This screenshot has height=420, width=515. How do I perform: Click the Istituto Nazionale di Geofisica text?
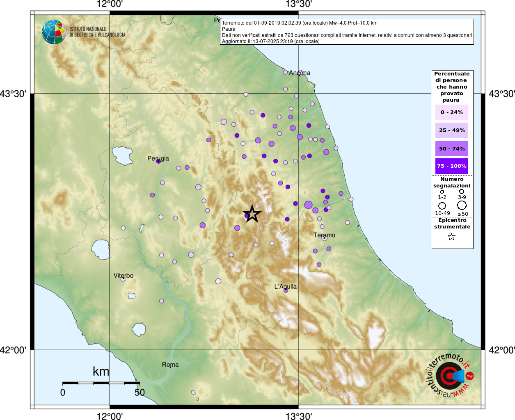pyautogui.click(x=97, y=32)
